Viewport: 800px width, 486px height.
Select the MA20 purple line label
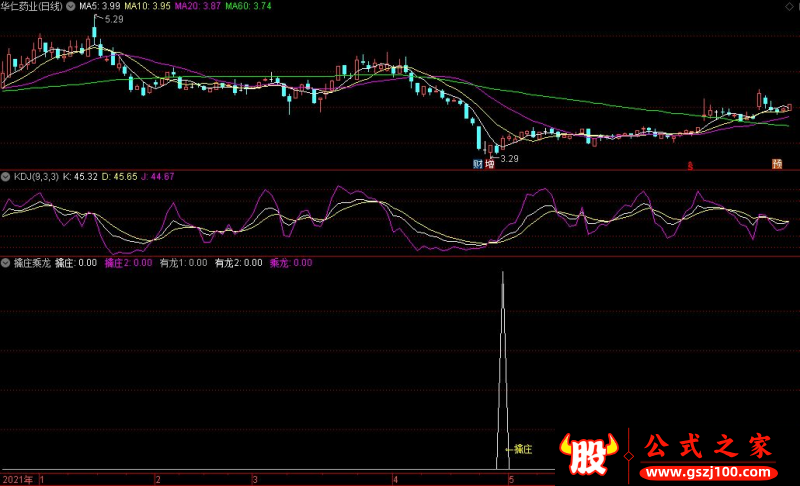(x=197, y=6)
